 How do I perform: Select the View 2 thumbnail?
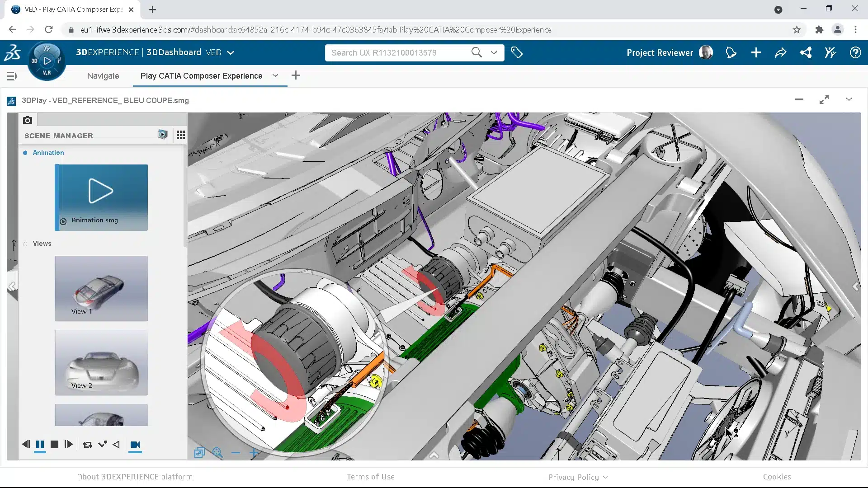click(x=101, y=362)
